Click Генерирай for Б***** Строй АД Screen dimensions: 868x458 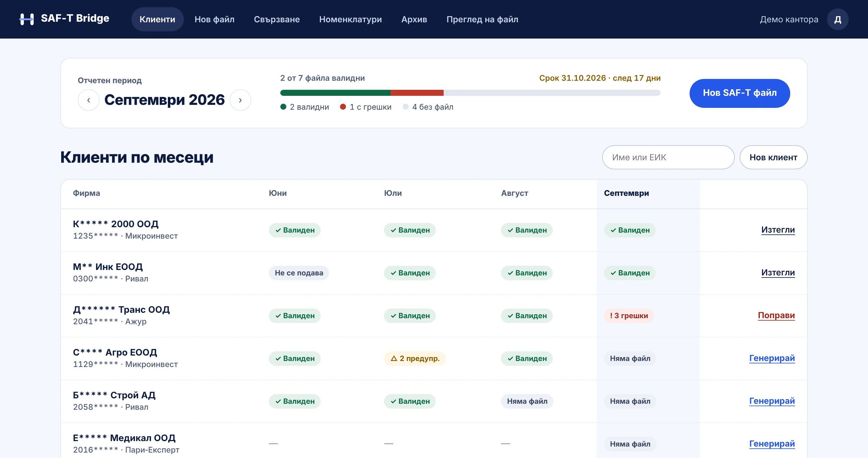(x=772, y=401)
